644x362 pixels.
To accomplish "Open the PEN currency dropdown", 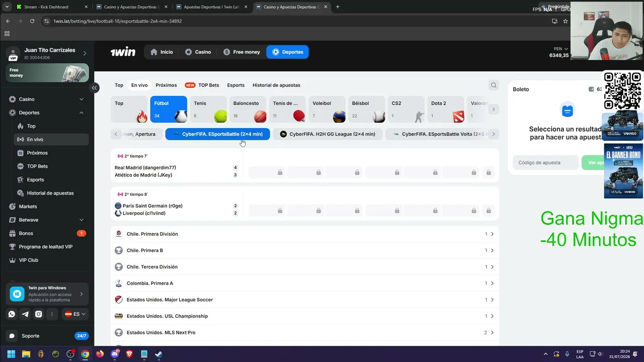I will [561, 49].
